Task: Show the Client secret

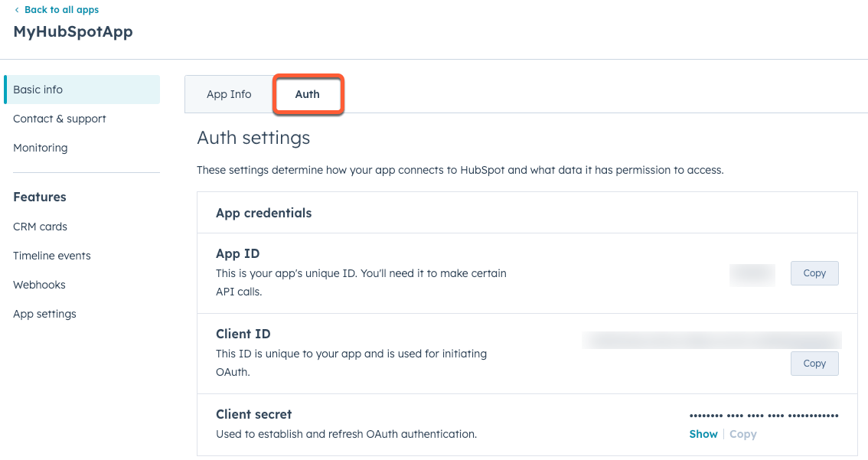Action: 703,434
